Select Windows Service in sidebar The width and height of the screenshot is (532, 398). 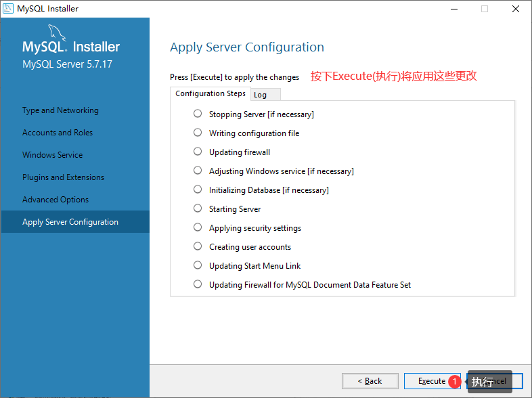click(52, 155)
